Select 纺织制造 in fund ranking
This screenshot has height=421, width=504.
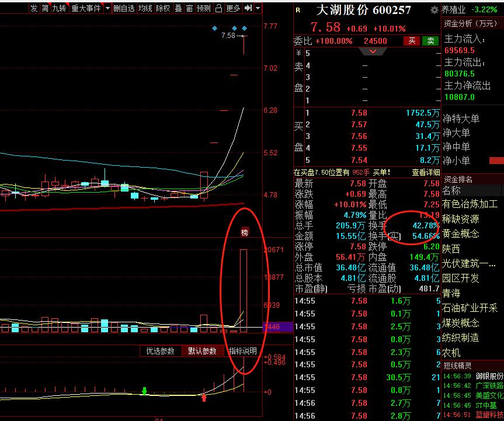coord(461,338)
